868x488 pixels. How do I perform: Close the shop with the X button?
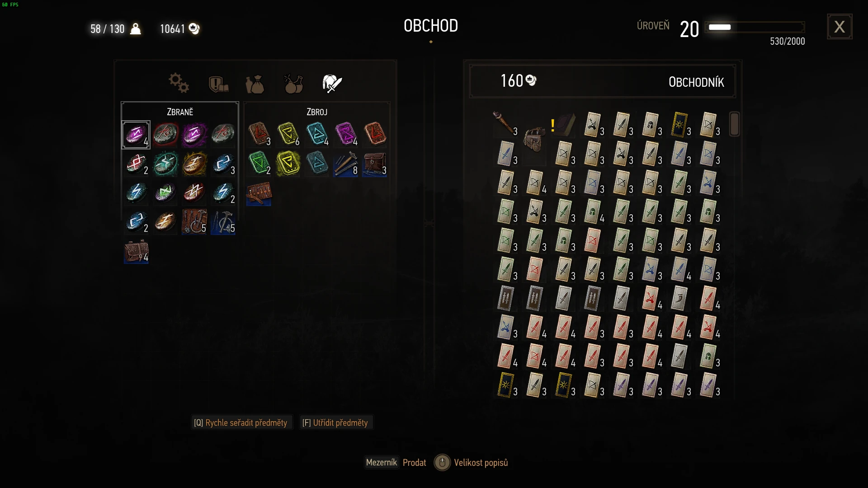pyautogui.click(x=840, y=27)
